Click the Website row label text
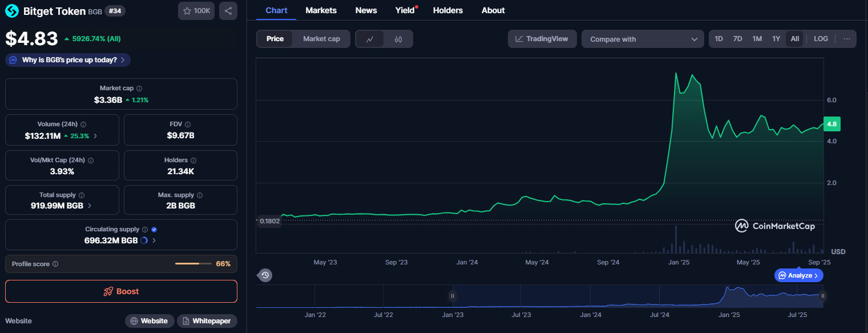The width and height of the screenshot is (868, 333). tap(18, 321)
